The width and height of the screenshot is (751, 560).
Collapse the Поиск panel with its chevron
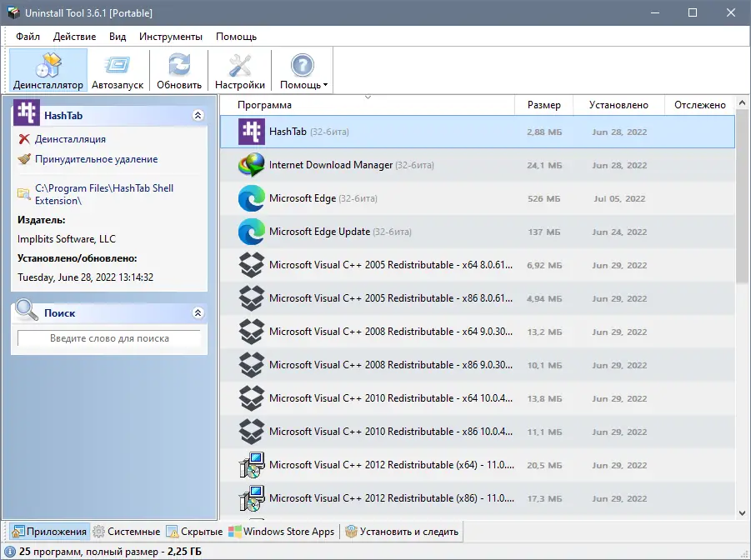(x=198, y=312)
